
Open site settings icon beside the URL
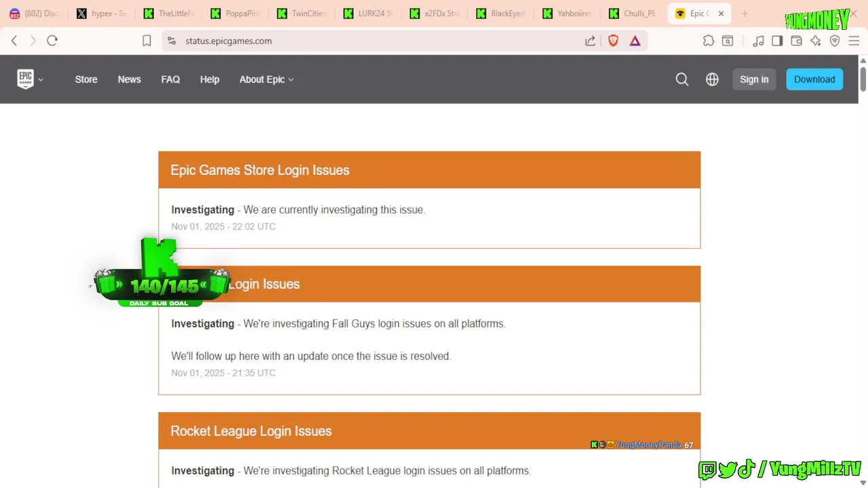click(172, 41)
